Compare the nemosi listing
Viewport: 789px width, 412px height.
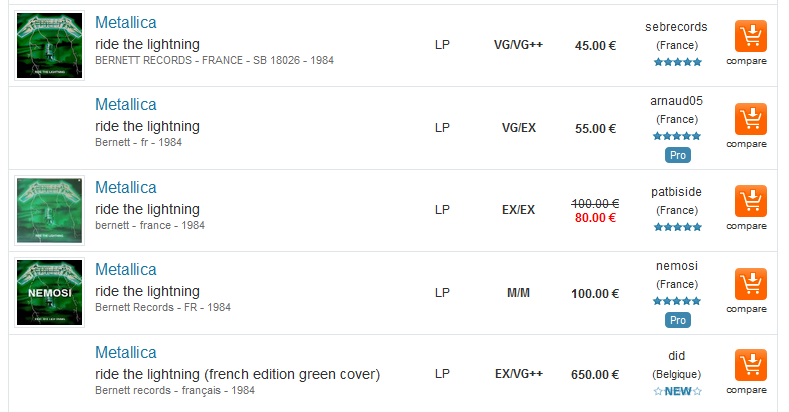746,309
